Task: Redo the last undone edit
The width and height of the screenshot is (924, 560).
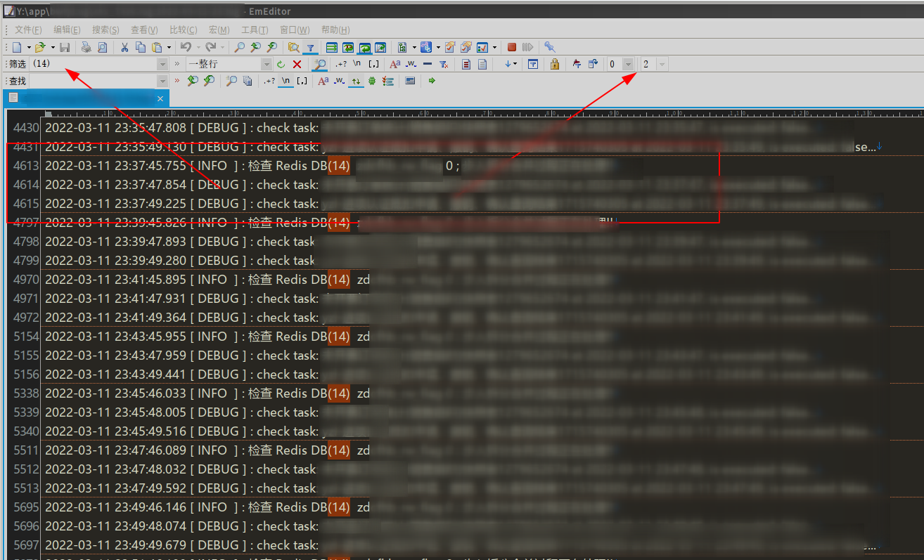Action: click(x=212, y=47)
